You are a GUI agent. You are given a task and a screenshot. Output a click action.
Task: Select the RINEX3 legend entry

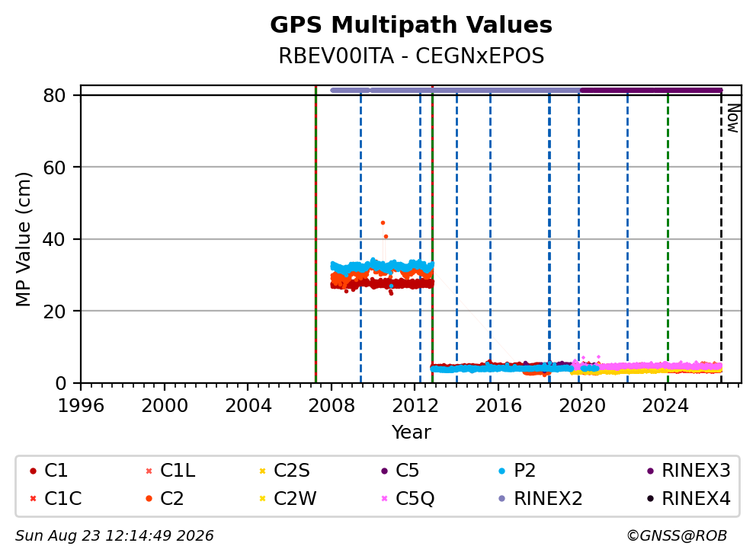(x=688, y=471)
